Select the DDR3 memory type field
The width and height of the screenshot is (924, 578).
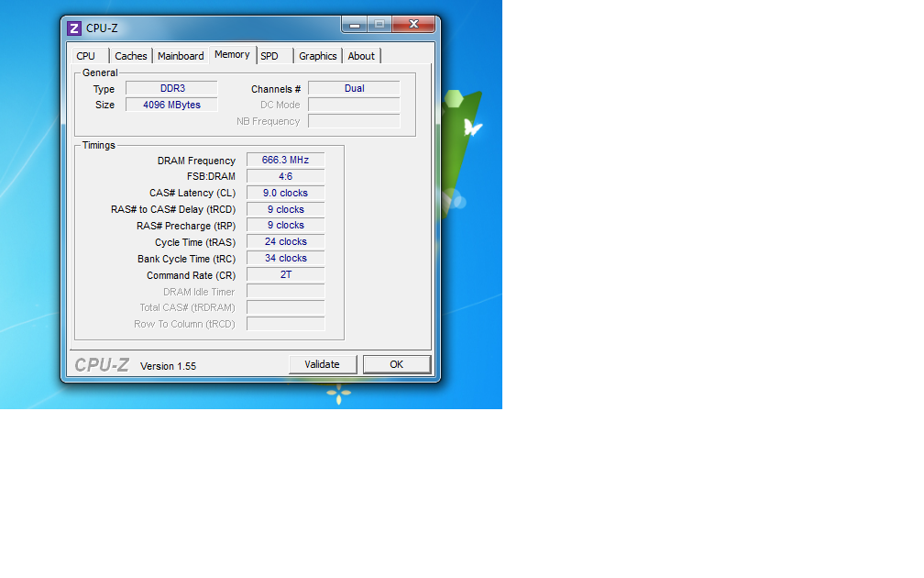[x=172, y=88]
